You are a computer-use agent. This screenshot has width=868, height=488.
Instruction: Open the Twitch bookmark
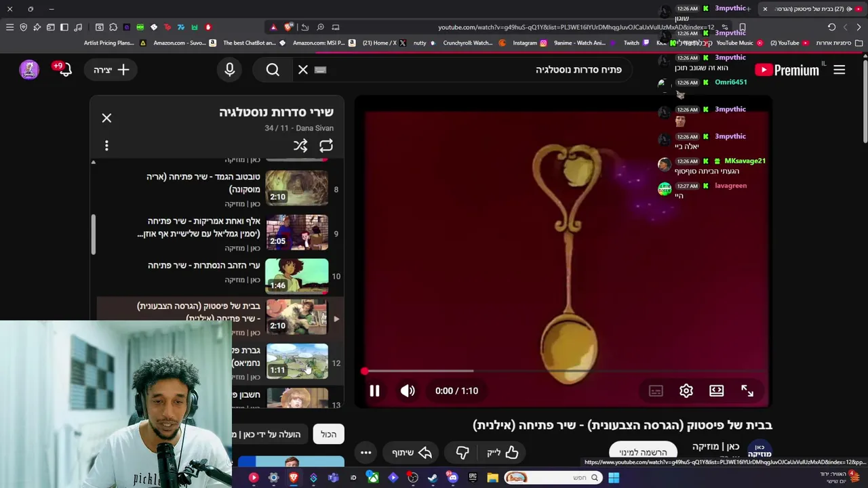coord(636,43)
